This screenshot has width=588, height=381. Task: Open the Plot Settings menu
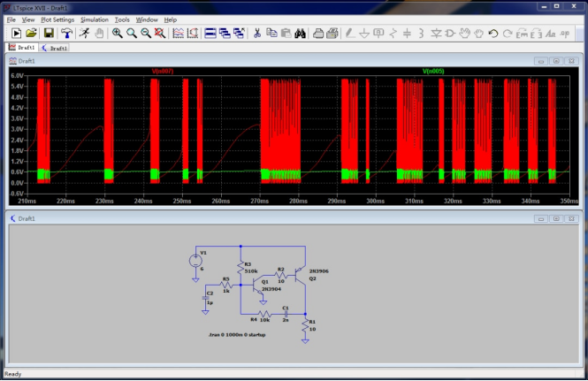pos(57,19)
